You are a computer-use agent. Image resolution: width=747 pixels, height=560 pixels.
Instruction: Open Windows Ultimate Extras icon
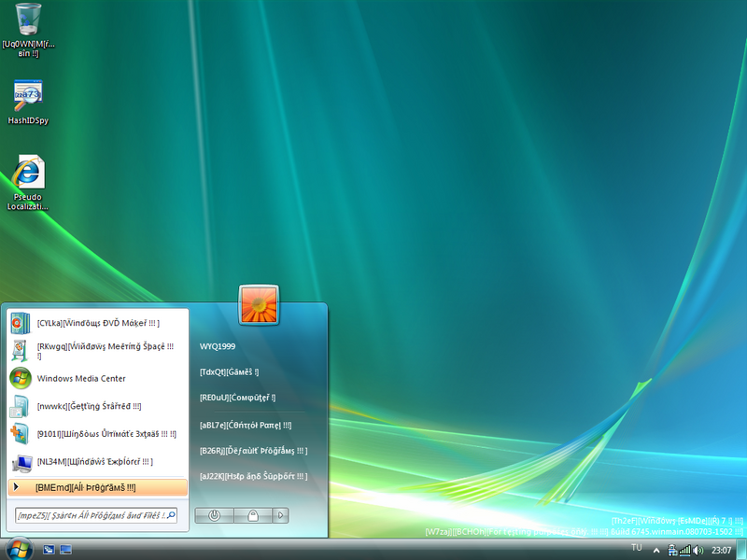[x=20, y=434]
